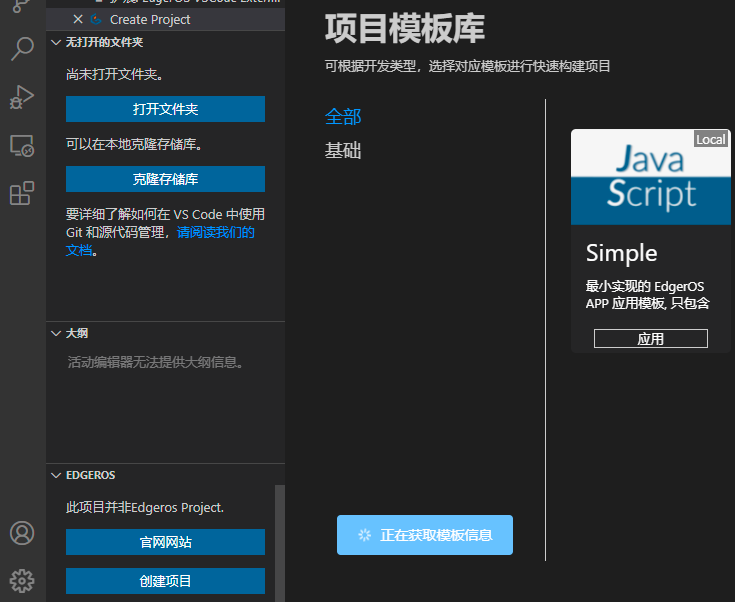Open Source Control icon at top
The height and width of the screenshot is (602, 735).
22,6
